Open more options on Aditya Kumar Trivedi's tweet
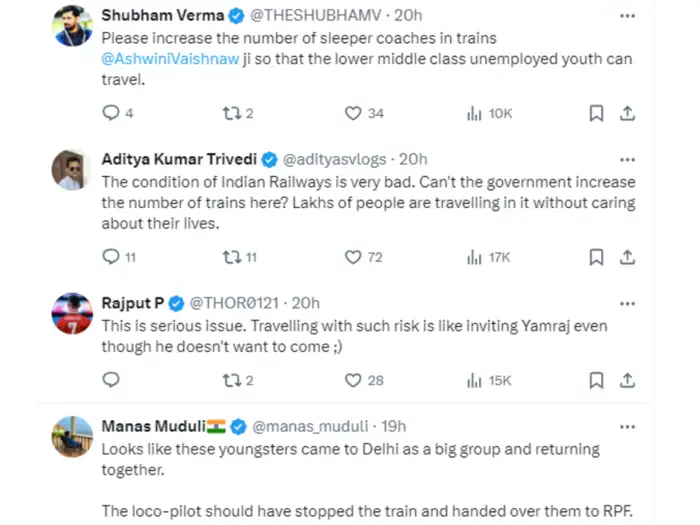This screenshot has height=525, width=700. click(627, 159)
